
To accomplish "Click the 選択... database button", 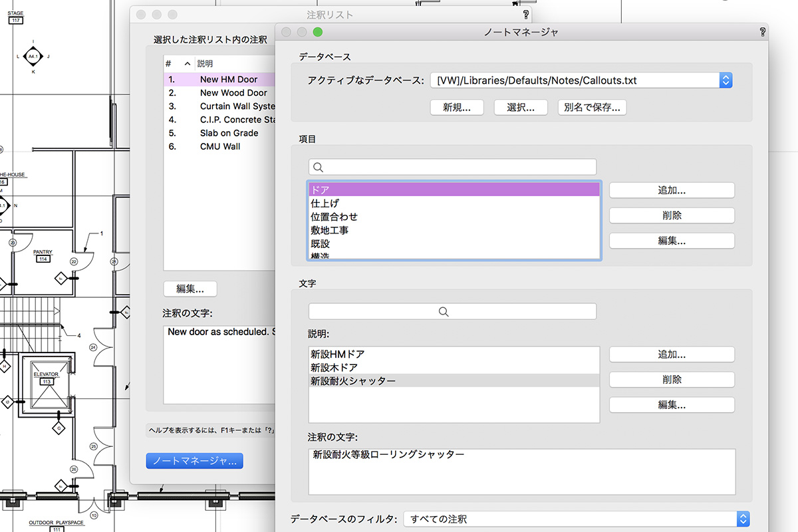I will (521, 108).
